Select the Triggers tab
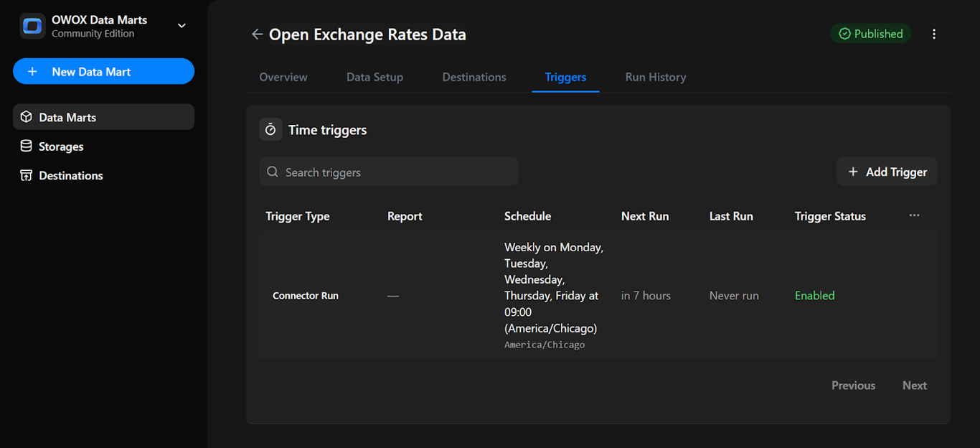Screen dimensions: 980x448 click(565, 77)
